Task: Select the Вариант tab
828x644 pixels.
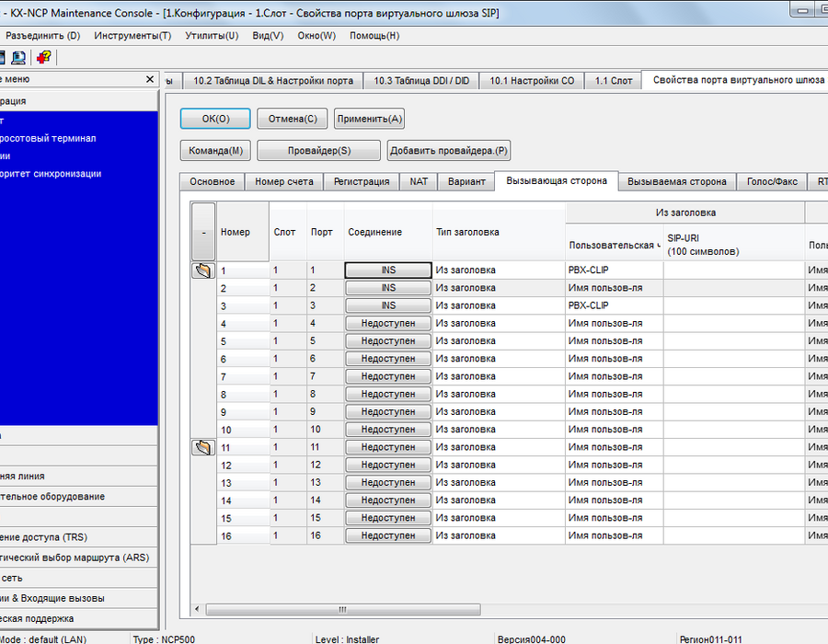Action: pos(466,181)
